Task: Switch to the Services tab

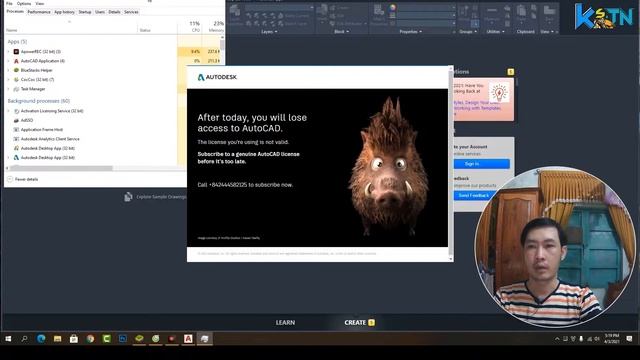Action: pos(131,12)
